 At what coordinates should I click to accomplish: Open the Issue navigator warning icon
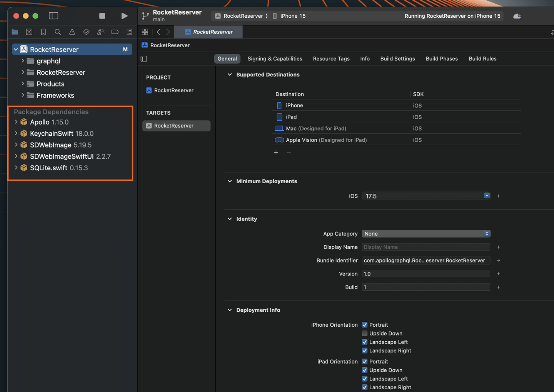(x=72, y=32)
